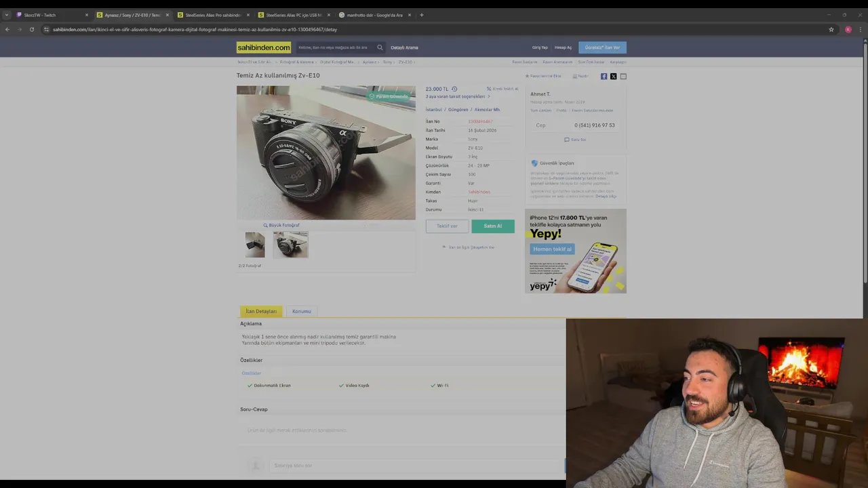Click the Giriş Yap link
The height and width of the screenshot is (488, 868).
tap(540, 47)
